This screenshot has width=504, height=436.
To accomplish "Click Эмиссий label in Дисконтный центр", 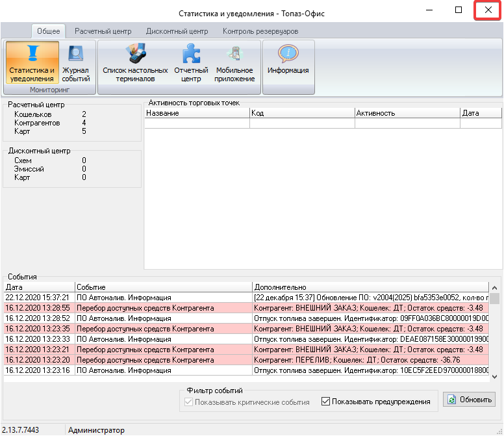I will tap(29, 169).
